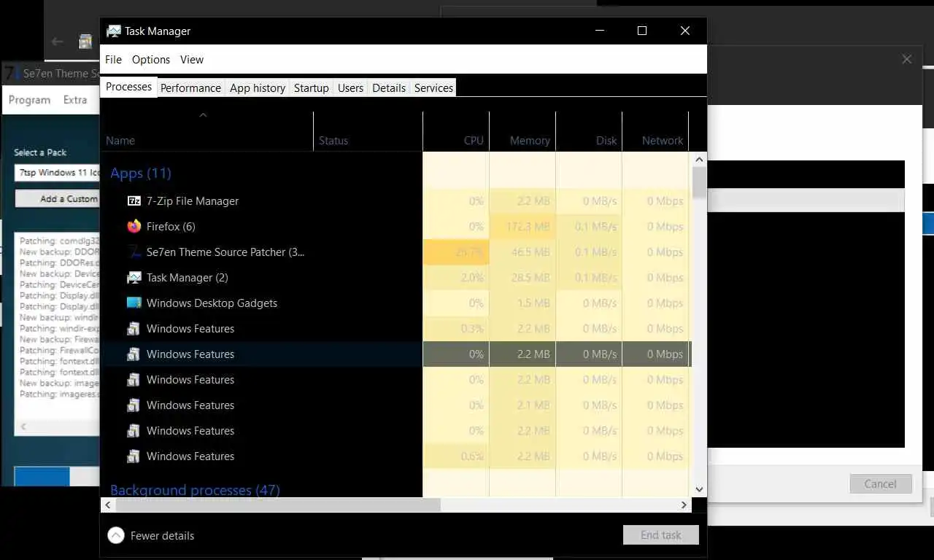Open the View menu

[192, 60]
